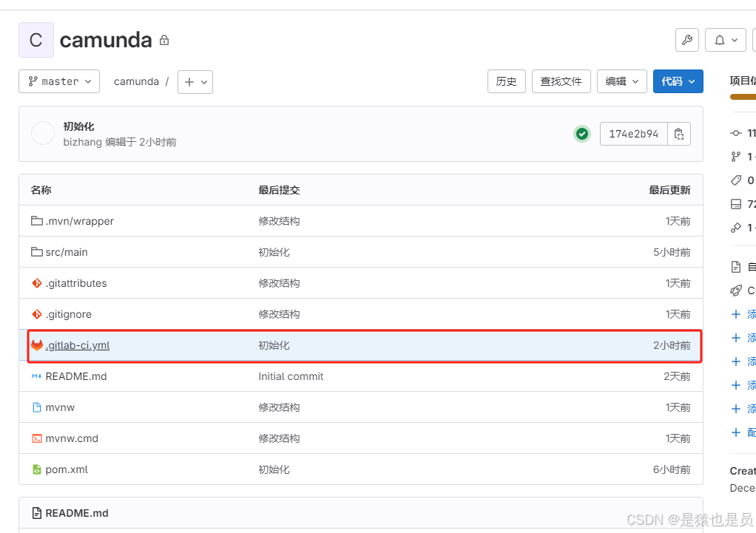Click the green pipeline success checkmark
Image resolution: width=756 pixels, height=533 pixels.
click(581, 134)
